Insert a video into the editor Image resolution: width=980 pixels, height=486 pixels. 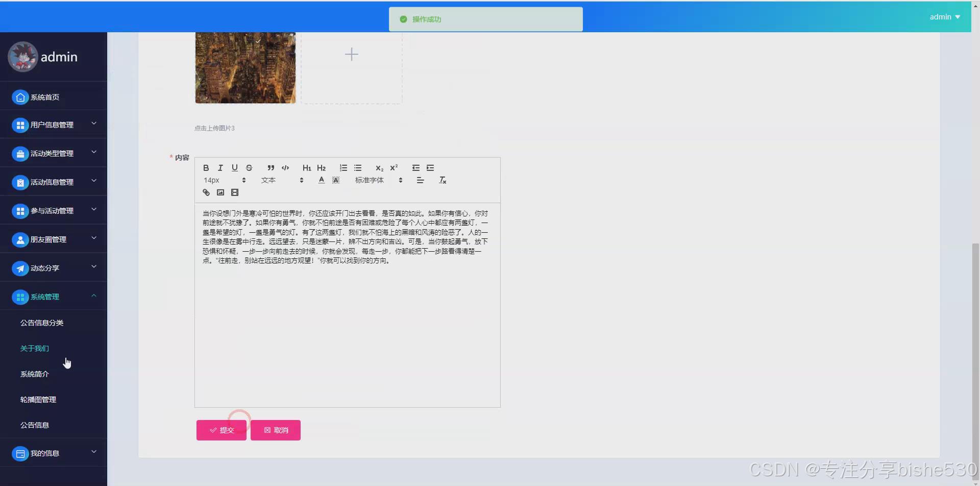pos(235,192)
